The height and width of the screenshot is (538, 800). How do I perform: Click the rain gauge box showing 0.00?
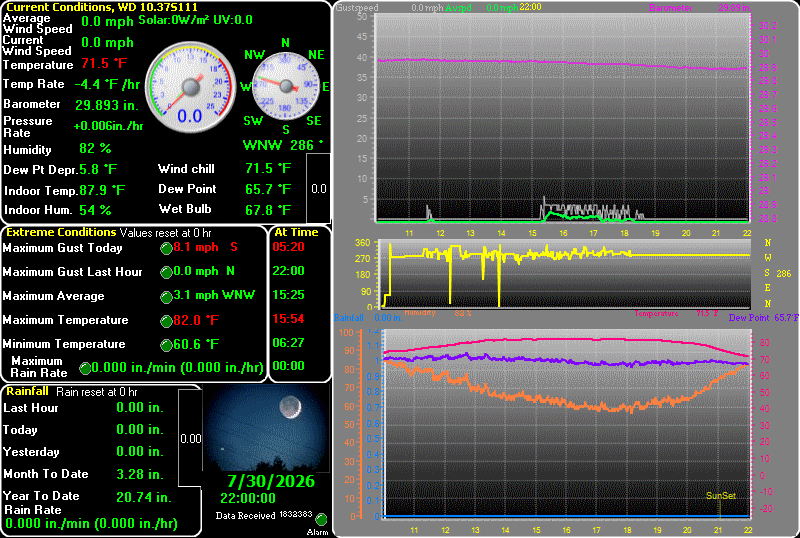click(x=191, y=438)
